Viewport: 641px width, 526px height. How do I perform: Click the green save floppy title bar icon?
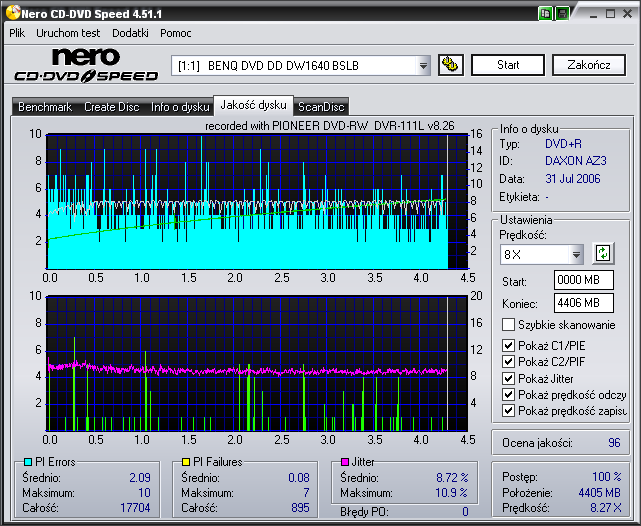coord(562,13)
